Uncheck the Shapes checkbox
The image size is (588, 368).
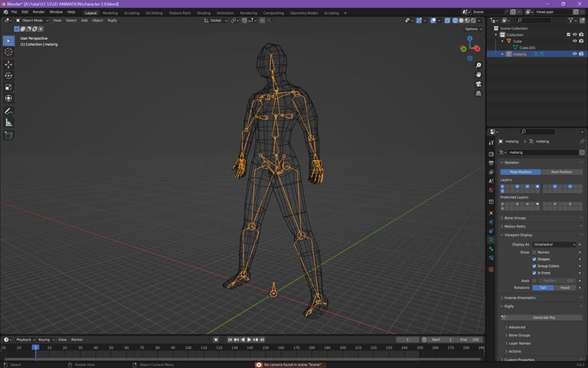tap(534, 259)
